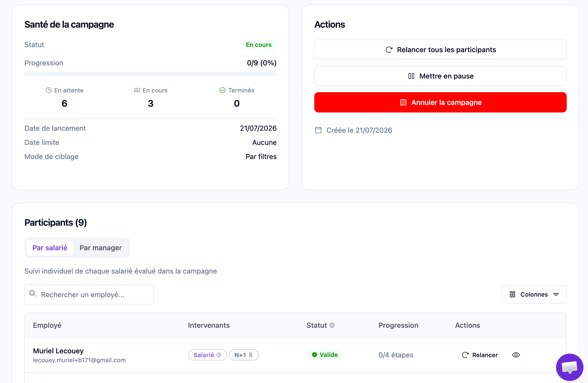Click the Participants (9) heading

pyautogui.click(x=56, y=222)
